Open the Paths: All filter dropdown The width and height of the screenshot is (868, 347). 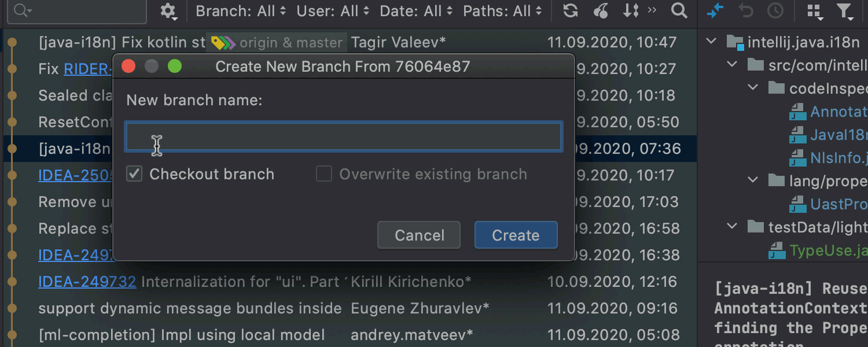point(502,10)
